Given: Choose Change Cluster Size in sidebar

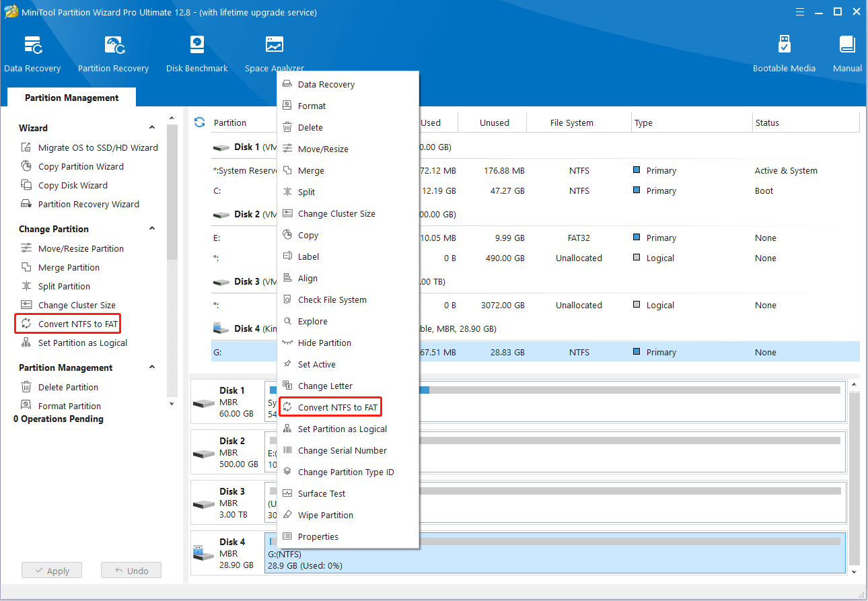Looking at the screenshot, I should click(x=68, y=305).
